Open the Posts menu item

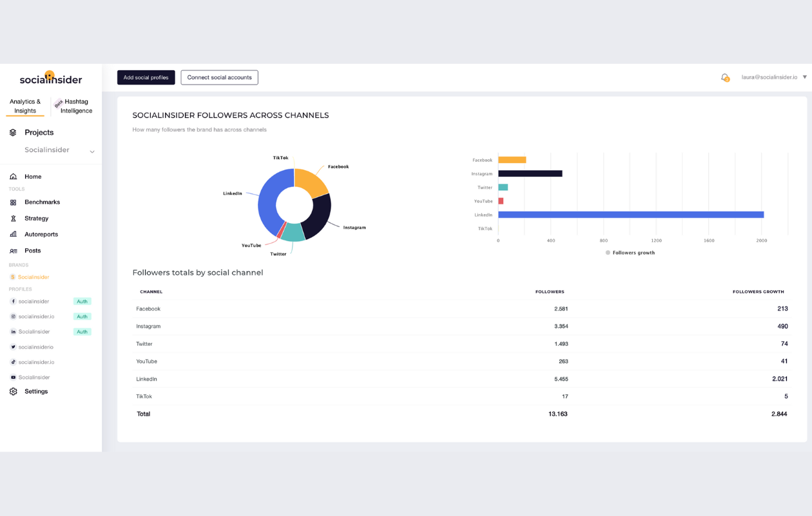point(33,251)
